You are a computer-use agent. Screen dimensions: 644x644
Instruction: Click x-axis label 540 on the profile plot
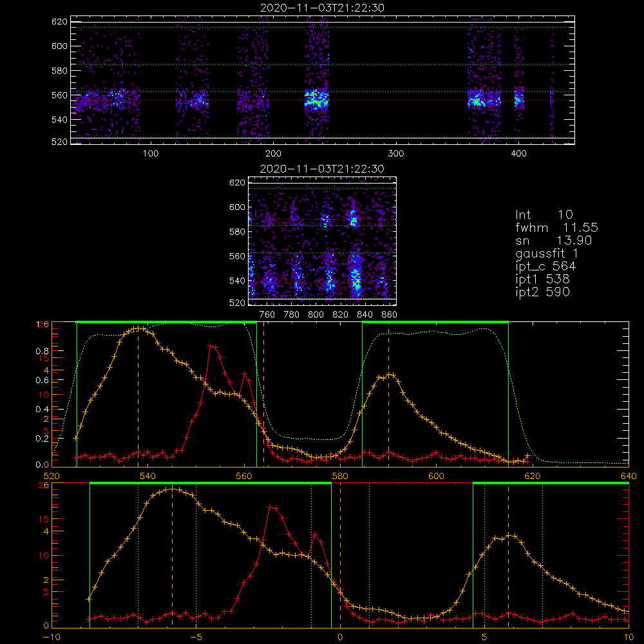click(x=148, y=477)
